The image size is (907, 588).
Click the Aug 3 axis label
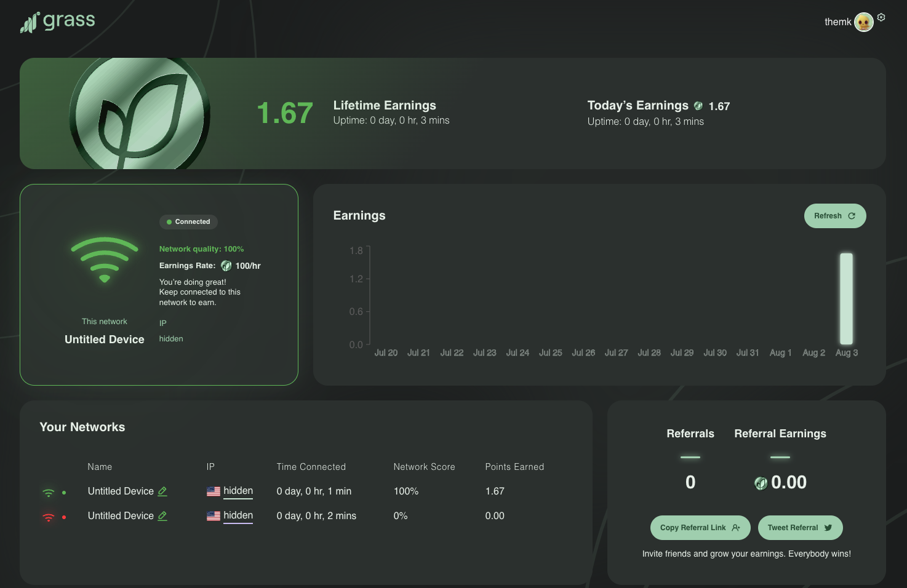tap(847, 353)
